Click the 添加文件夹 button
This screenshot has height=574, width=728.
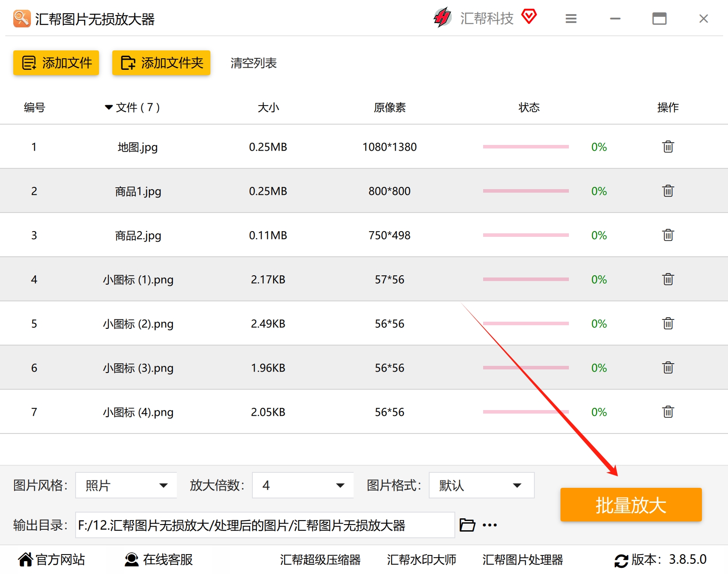[x=161, y=63]
